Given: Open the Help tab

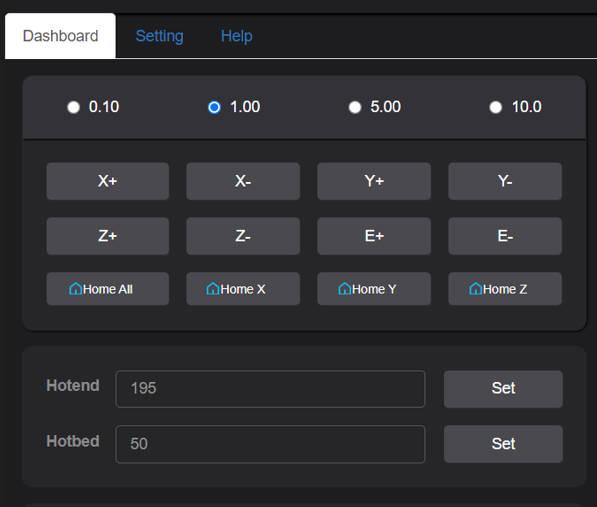Looking at the screenshot, I should click(236, 36).
